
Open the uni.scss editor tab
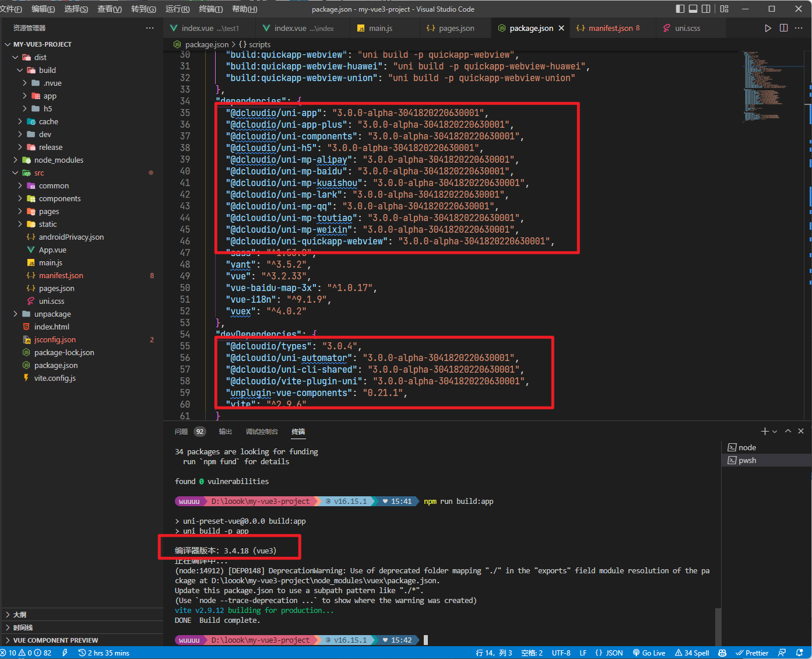[x=688, y=28]
